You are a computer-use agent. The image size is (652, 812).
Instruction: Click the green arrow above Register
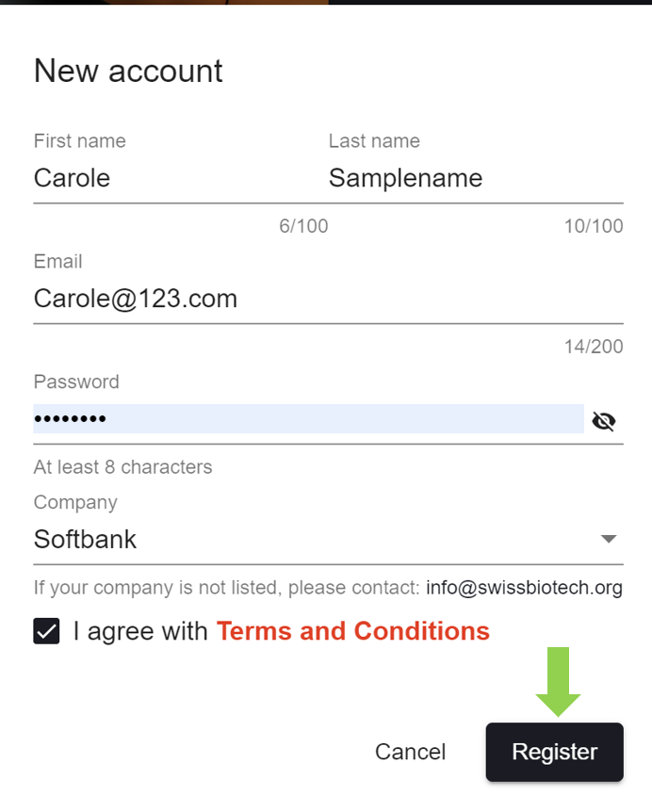559,680
